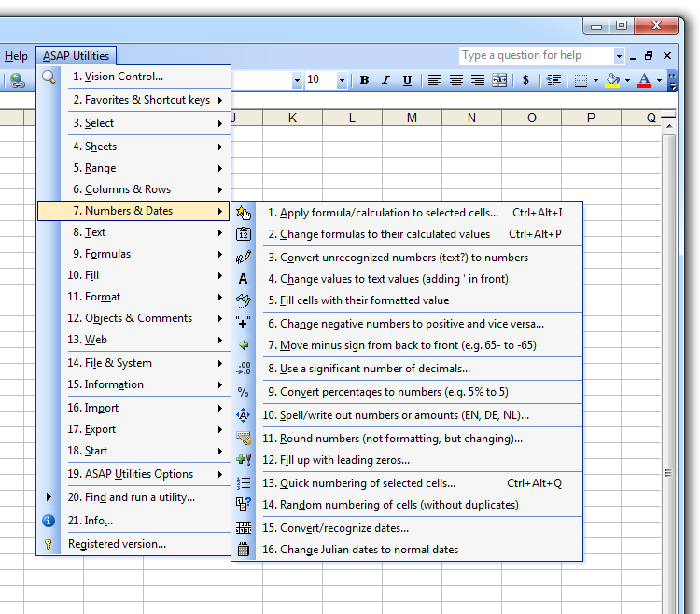The width and height of the screenshot is (700, 614).
Task: Apply red Font Color
Action: pos(644,80)
